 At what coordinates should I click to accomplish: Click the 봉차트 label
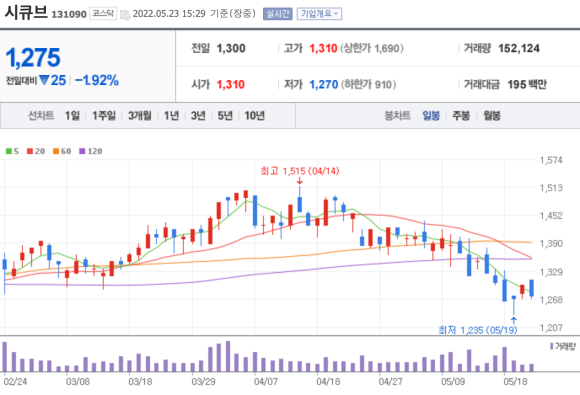398,116
